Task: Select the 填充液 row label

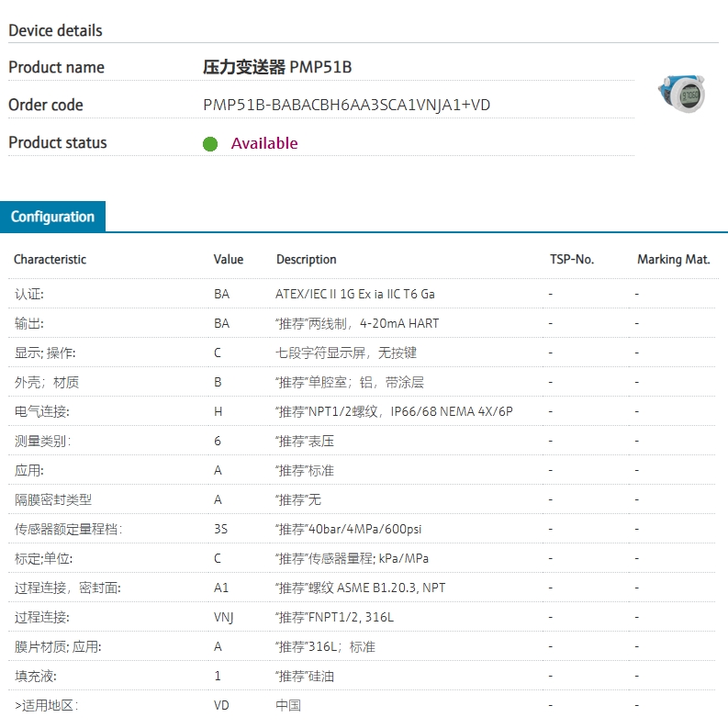Action: pyautogui.click(x=35, y=676)
